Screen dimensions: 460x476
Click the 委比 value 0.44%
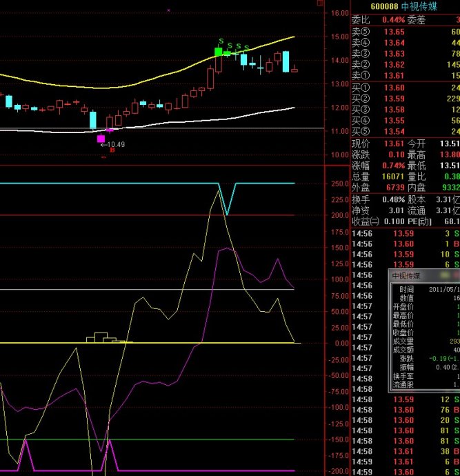click(x=394, y=20)
